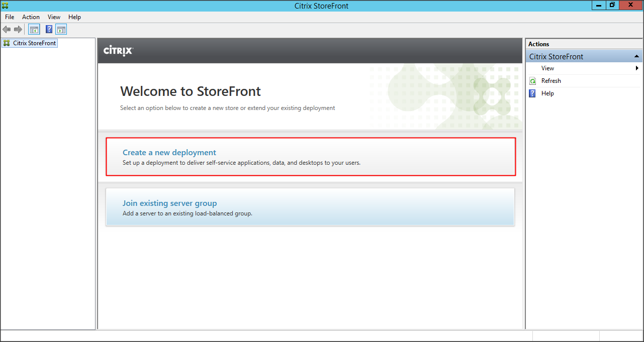
Task: Click the blue Help icon in the toolbar
Action: click(x=49, y=30)
